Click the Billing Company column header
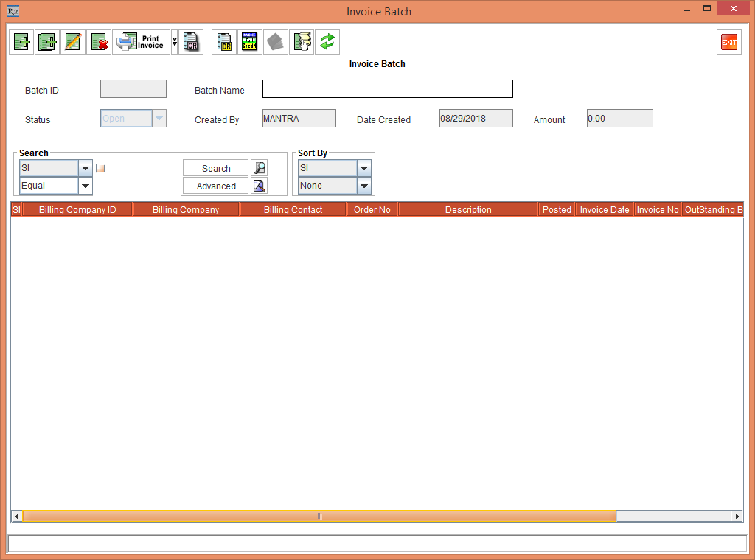 (x=186, y=210)
